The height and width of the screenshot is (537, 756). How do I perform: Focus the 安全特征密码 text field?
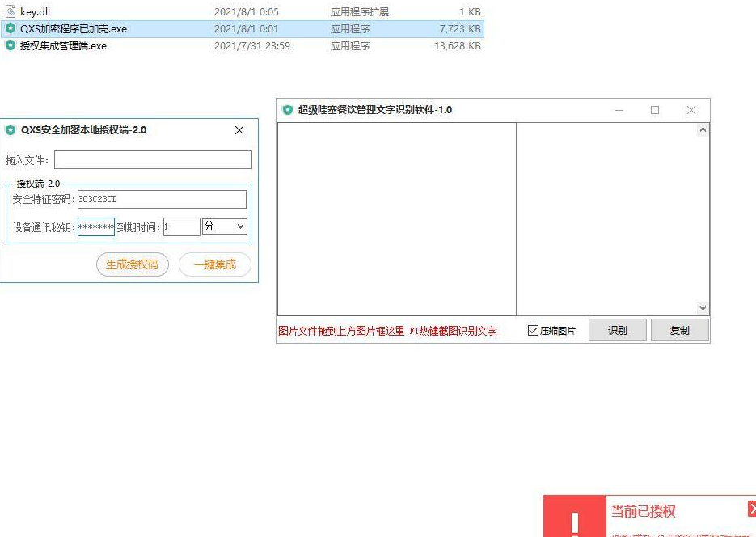(161, 199)
